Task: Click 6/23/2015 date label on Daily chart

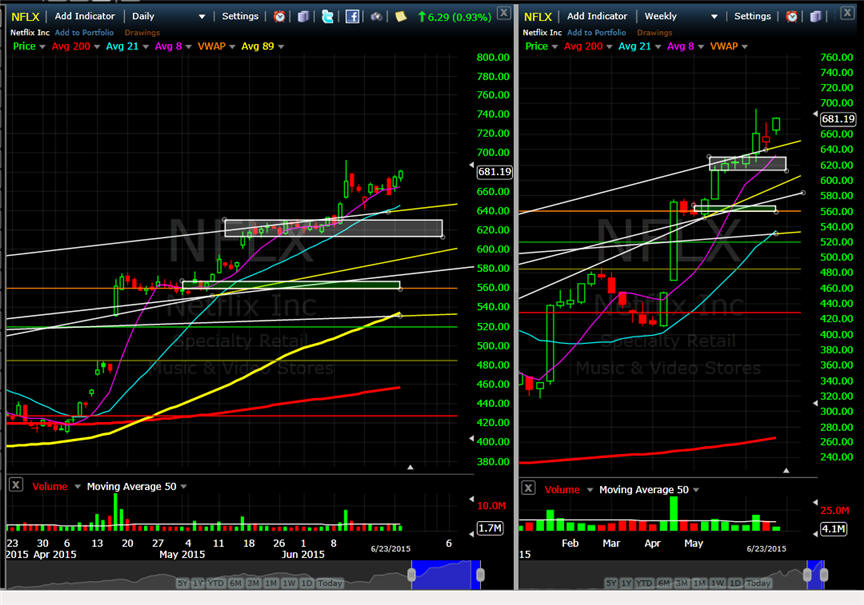Action: pos(391,549)
